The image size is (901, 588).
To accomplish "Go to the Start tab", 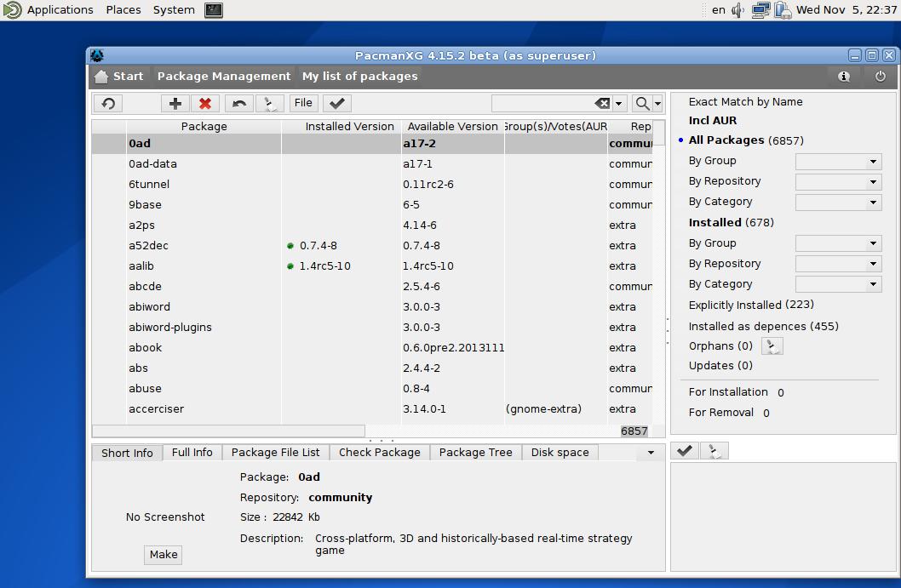I will [119, 77].
